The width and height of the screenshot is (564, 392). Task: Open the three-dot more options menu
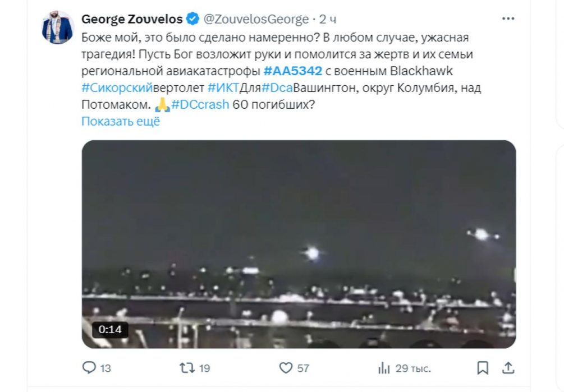pos(508,19)
